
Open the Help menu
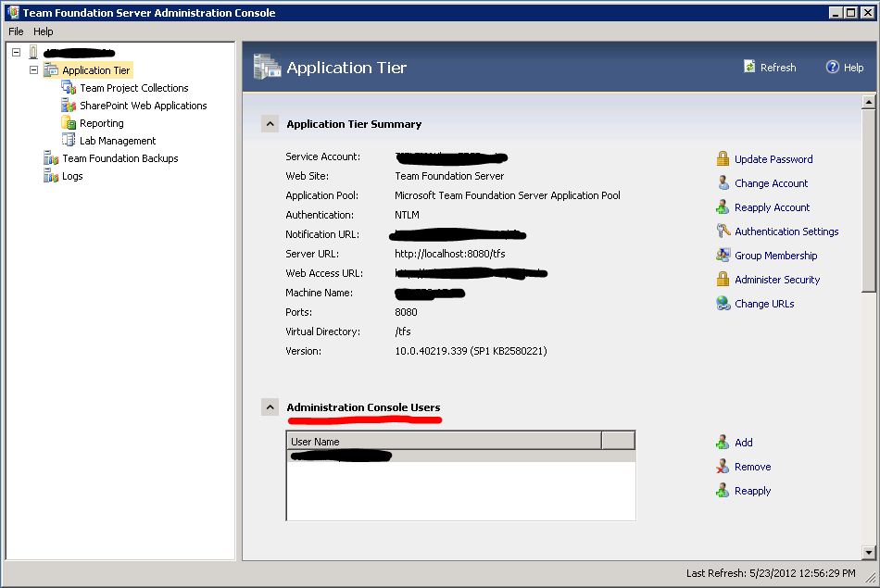click(44, 31)
